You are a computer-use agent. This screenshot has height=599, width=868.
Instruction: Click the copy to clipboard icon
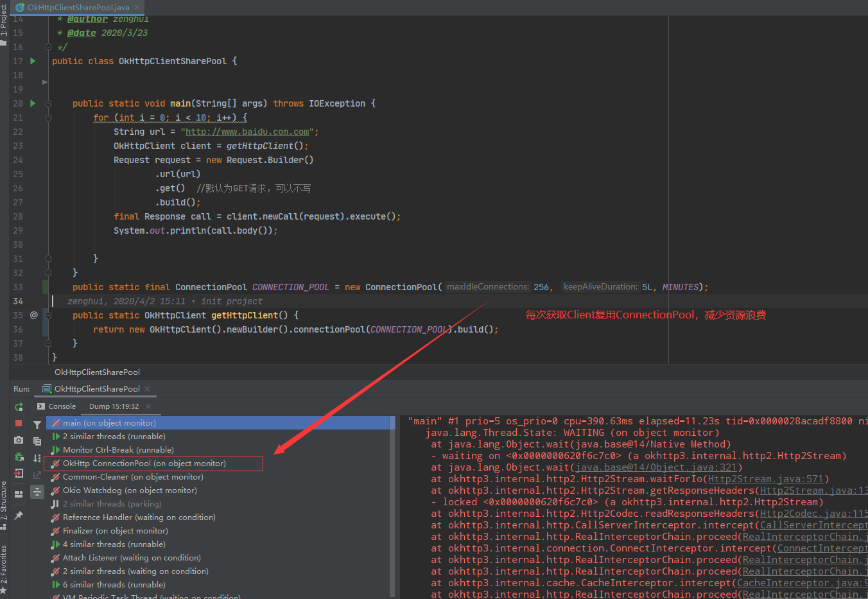click(37, 441)
